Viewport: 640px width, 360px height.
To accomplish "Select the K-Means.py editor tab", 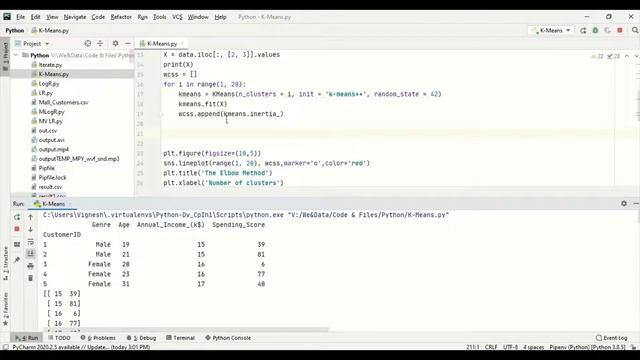I will pos(162,43).
